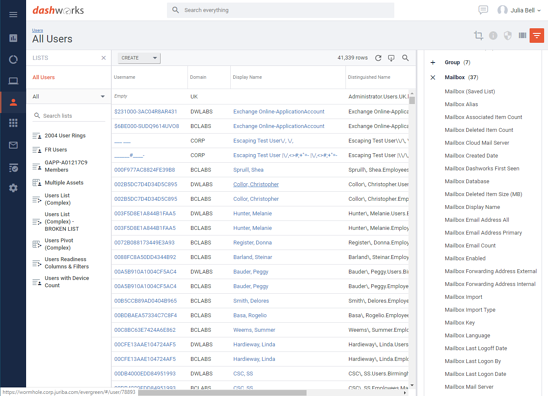Screen dimensions: 548x396
Task: Open the Spruill, Shea display name link
Action: pos(248,170)
